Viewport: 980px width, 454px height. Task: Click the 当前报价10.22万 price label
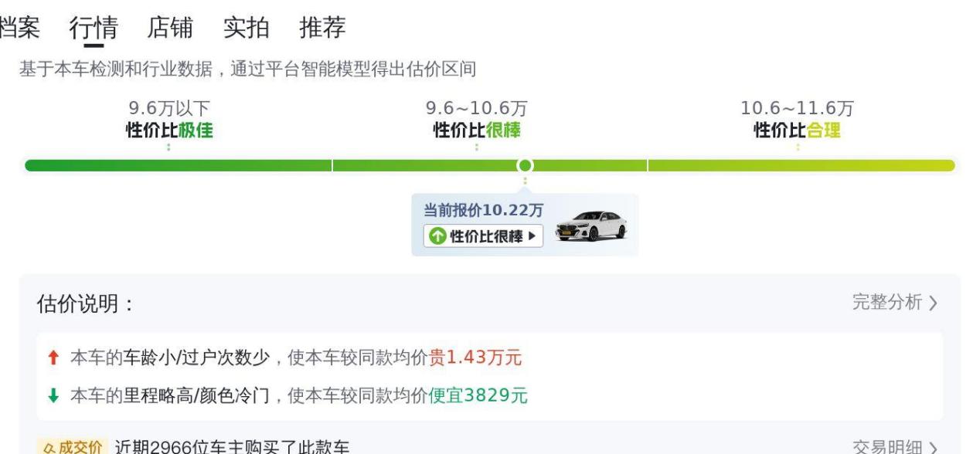coord(483,210)
